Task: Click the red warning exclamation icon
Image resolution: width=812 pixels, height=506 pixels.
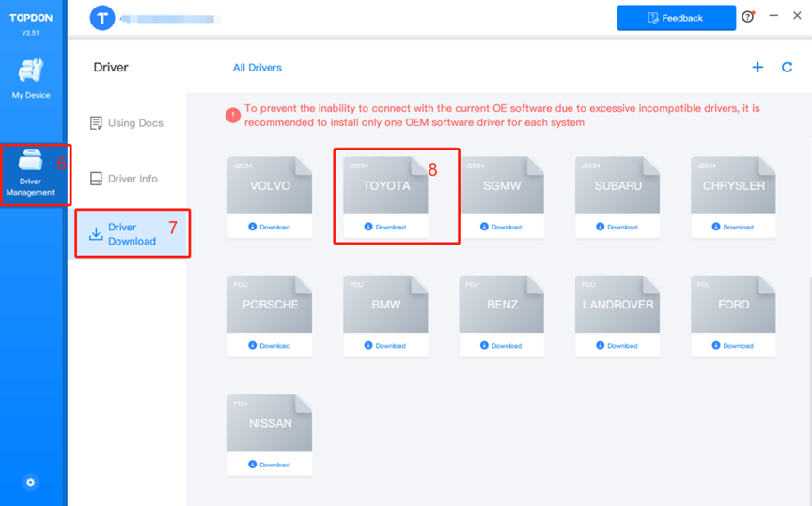Action: click(x=232, y=115)
